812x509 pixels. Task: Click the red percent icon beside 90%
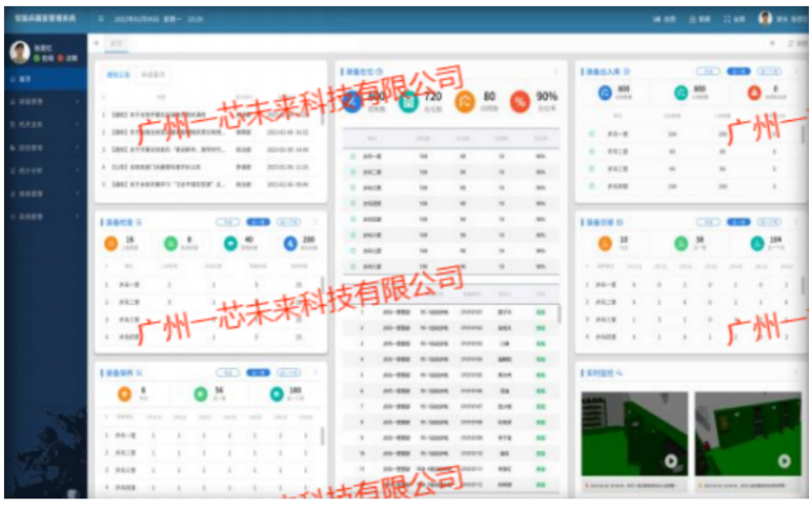tap(520, 102)
